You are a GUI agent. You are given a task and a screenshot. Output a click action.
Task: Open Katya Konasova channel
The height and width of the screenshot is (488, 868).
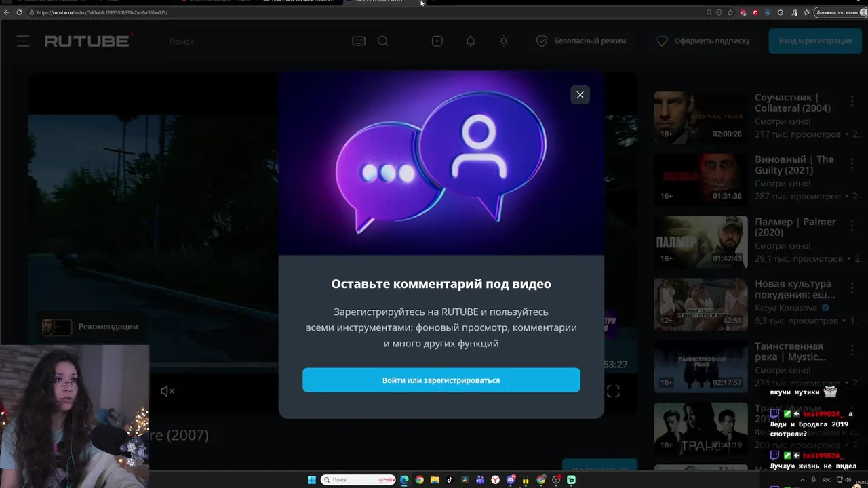[787, 308]
